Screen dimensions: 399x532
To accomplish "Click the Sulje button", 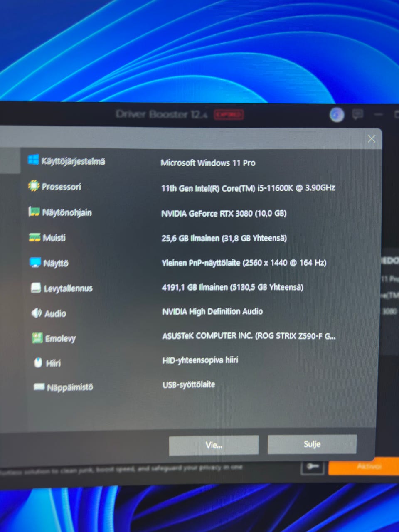I will 312,444.
